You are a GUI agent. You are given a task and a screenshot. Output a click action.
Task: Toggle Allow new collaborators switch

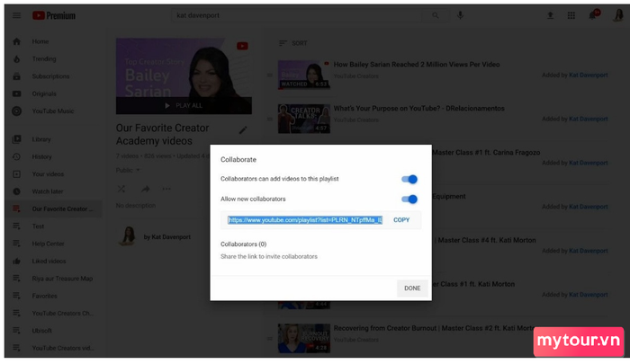[409, 199]
